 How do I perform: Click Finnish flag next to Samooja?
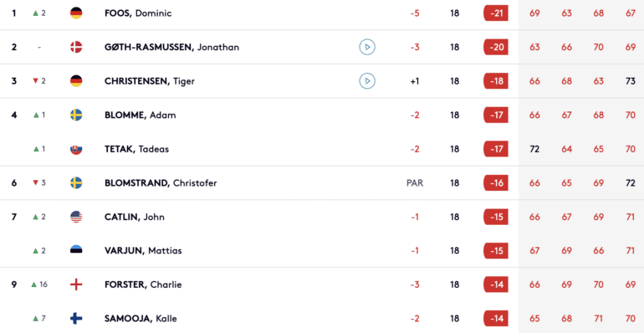(x=76, y=318)
